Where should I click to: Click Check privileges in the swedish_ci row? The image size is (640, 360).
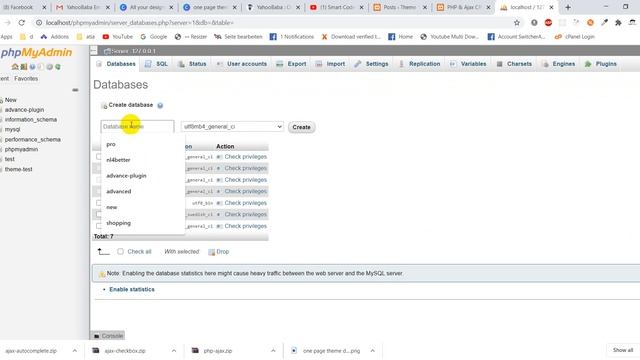(x=245, y=214)
